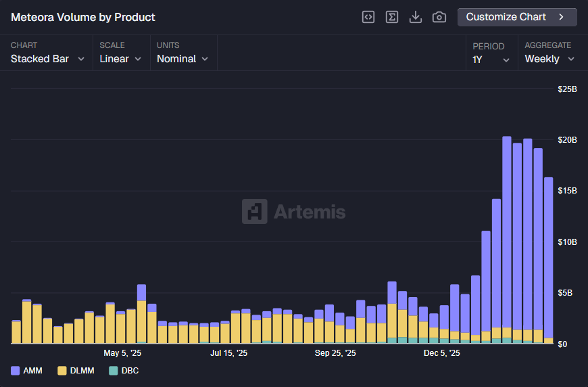
Task: Open the Period 1Y dropdown
Action: coord(491,60)
